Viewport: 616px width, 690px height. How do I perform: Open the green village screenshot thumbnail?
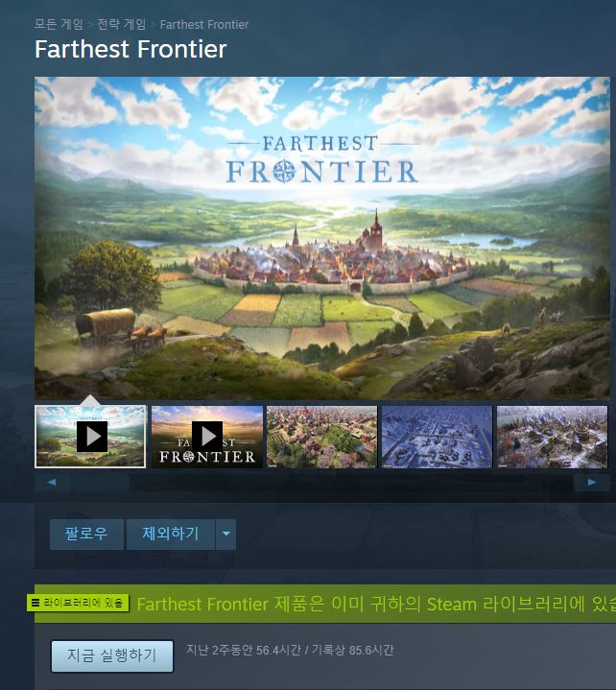[322, 437]
